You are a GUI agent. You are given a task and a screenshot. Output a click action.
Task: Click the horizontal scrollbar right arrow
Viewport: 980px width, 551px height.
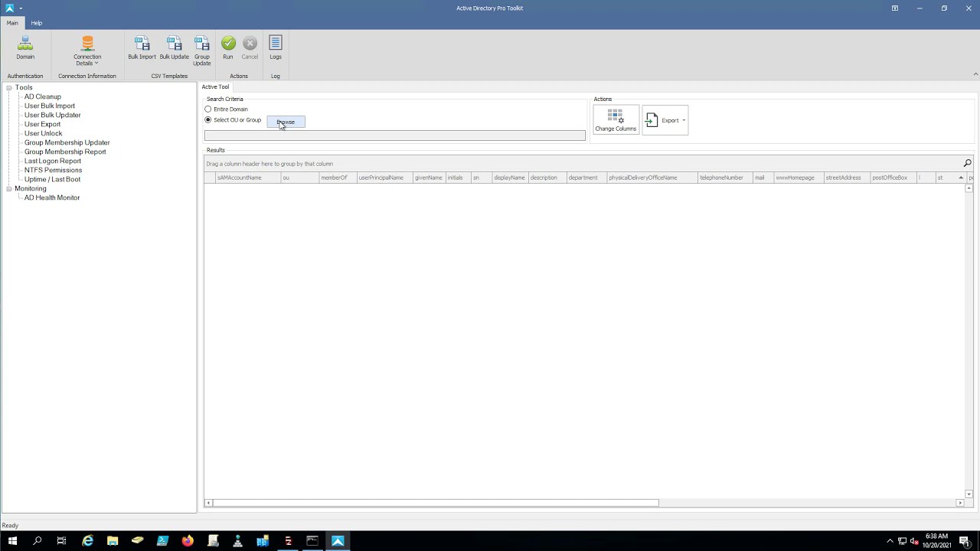click(x=960, y=503)
